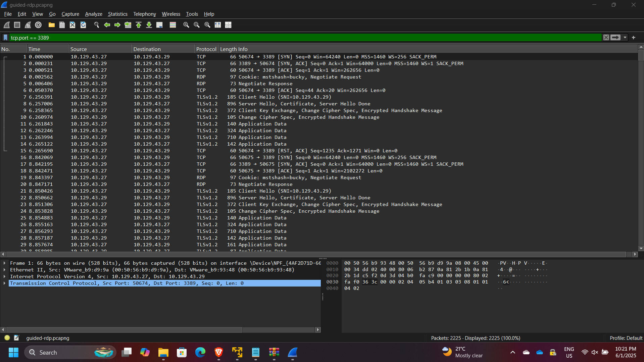The image size is (644, 362).
Task: Open the recent display filters dropdown
Action: [625, 38]
